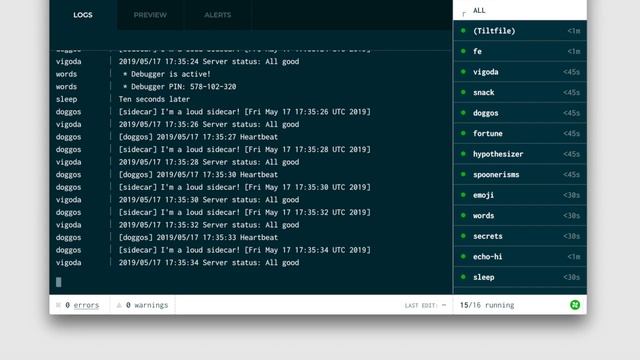The width and height of the screenshot is (640, 360).
Task: Click green status dot next to spoonerisms
Action: click(x=463, y=174)
